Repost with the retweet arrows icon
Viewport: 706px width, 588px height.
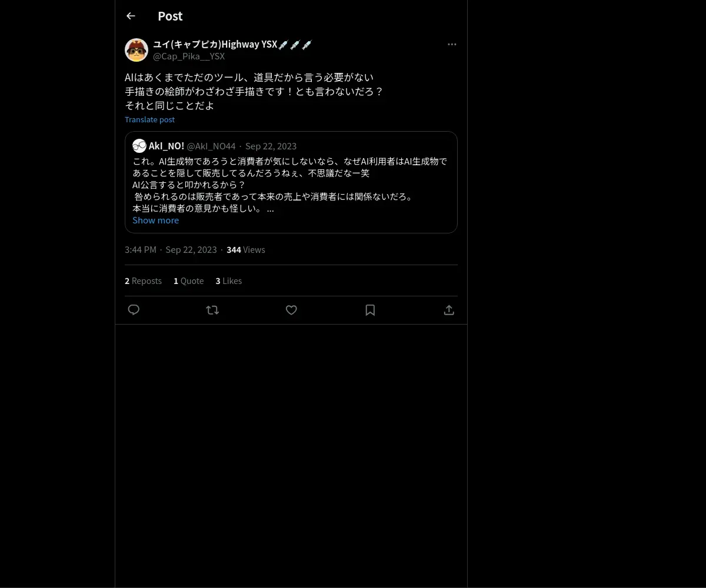(212, 310)
